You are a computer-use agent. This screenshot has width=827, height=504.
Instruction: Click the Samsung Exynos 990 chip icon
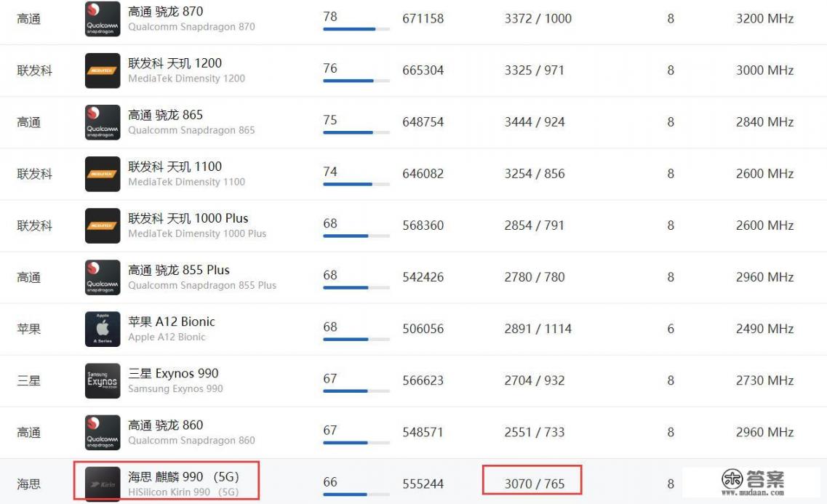point(103,380)
